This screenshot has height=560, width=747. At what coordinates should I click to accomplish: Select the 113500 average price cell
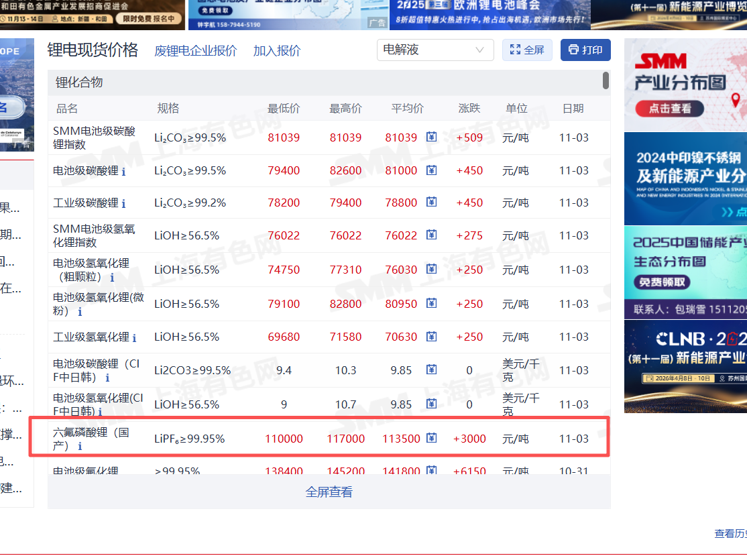pos(401,439)
